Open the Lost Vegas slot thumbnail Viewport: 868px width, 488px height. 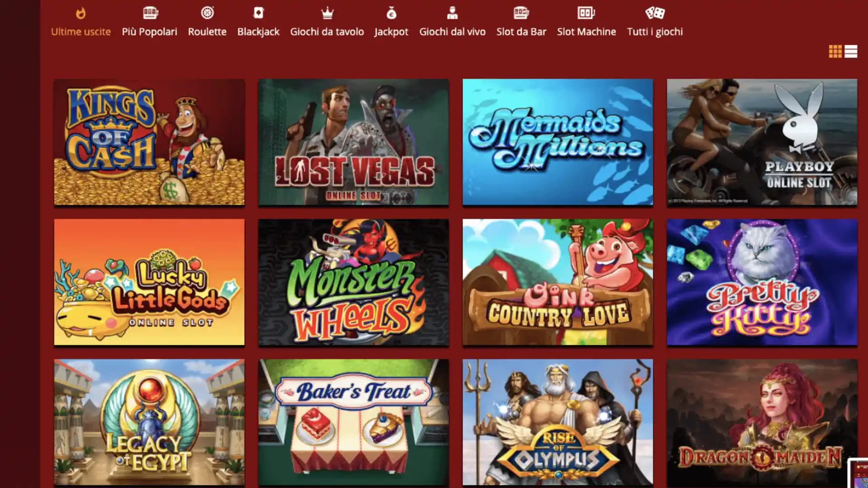[x=354, y=142]
